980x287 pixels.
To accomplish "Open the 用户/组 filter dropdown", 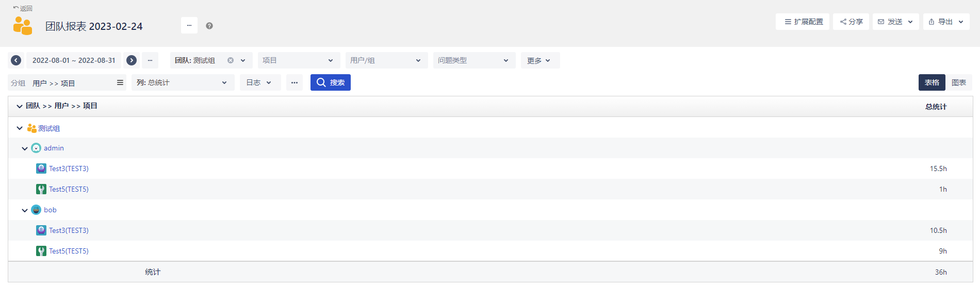I will click(x=386, y=60).
